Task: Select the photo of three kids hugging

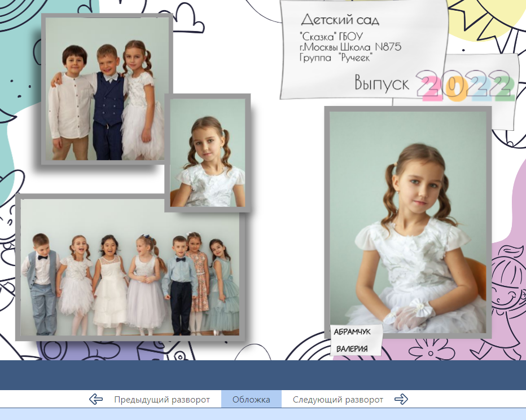Action: tap(107, 89)
